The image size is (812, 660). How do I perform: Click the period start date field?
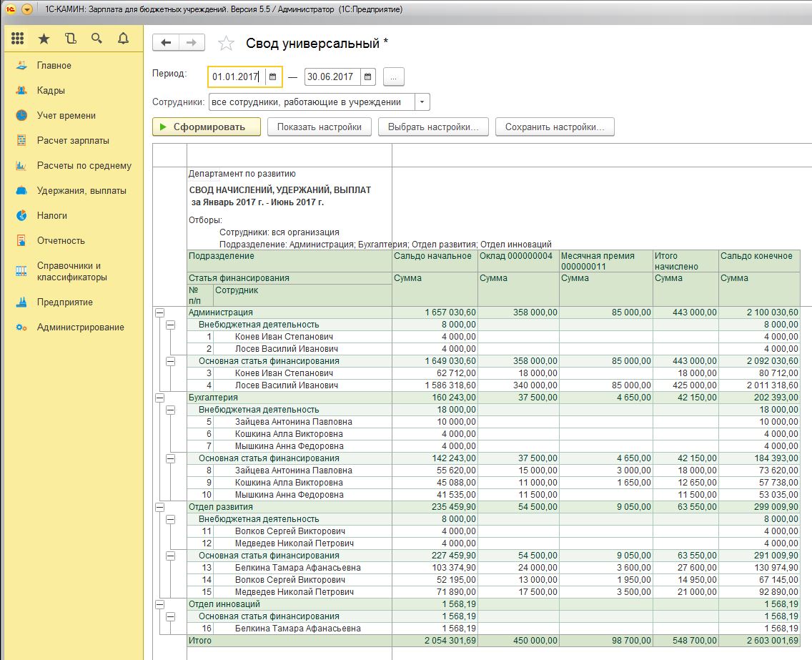coord(235,77)
